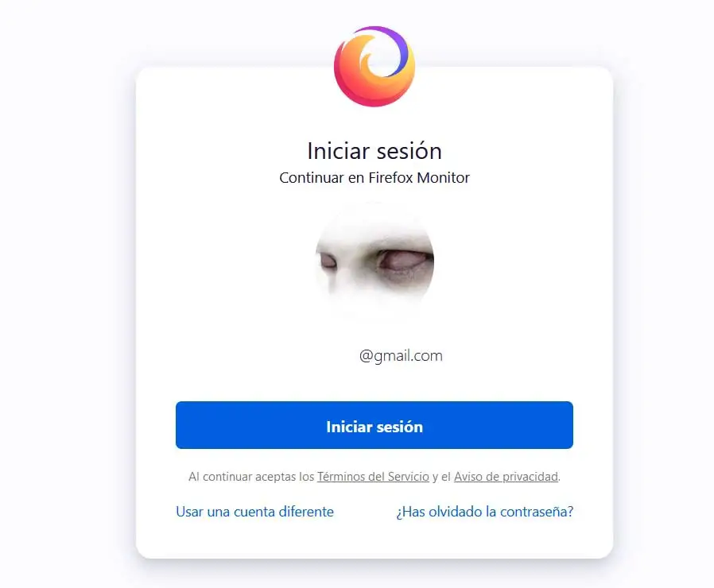
Task: Choose Usar una cuenta diferente
Action: click(x=254, y=512)
